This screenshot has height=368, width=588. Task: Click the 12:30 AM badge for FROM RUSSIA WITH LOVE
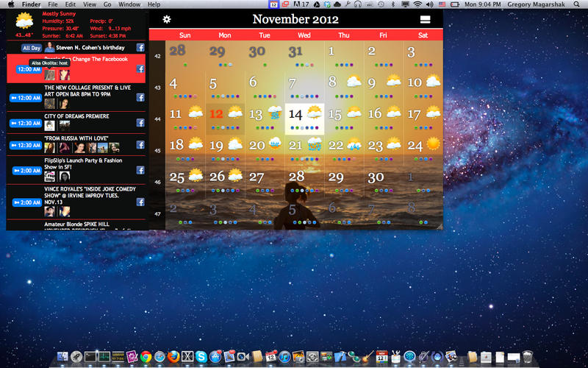click(28, 147)
